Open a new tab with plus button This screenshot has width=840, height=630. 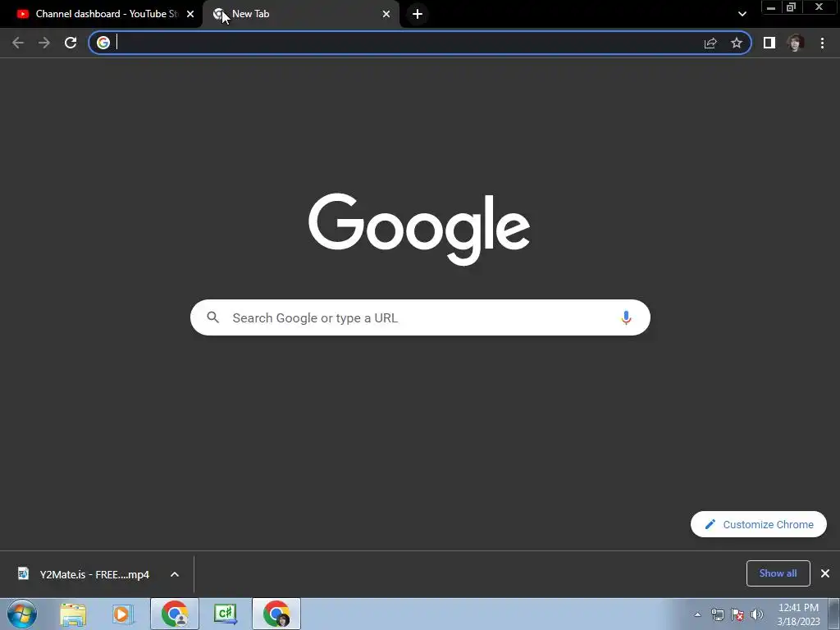[x=418, y=14]
